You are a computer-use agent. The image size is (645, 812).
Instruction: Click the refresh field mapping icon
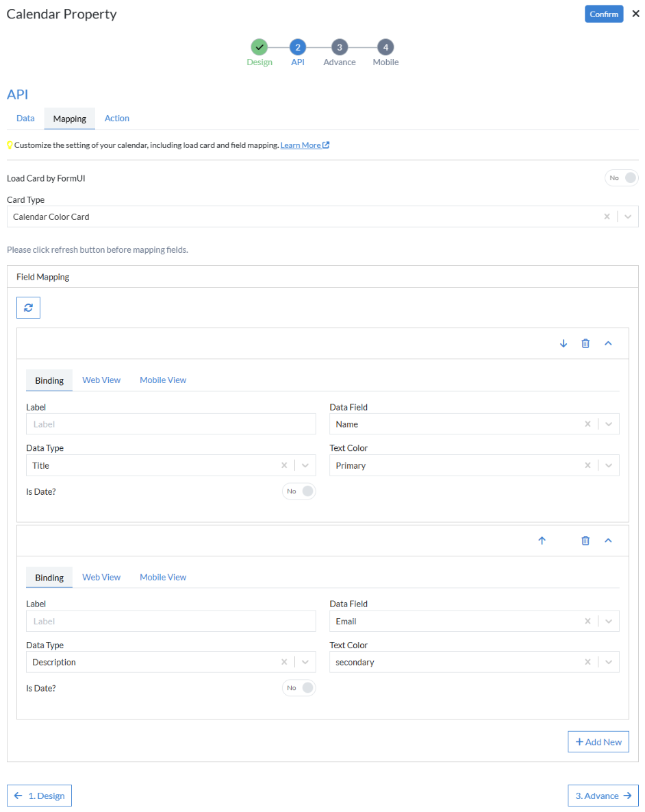[x=29, y=308]
